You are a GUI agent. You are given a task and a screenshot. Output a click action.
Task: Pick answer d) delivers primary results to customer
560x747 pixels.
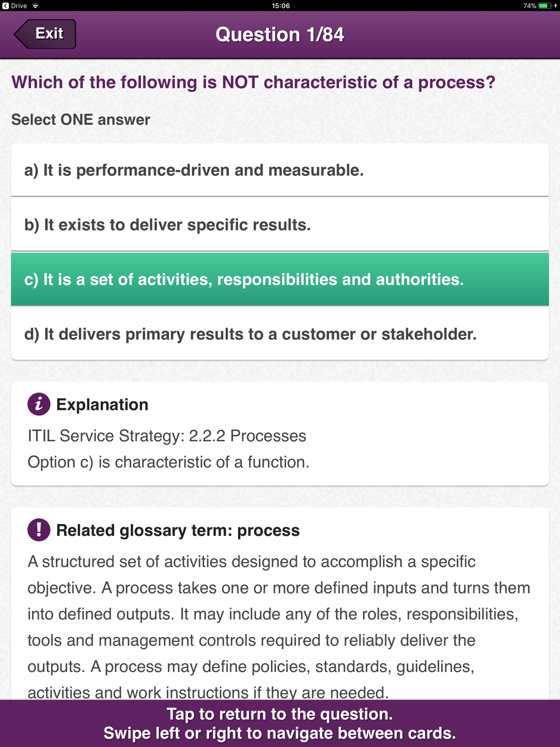point(279,334)
